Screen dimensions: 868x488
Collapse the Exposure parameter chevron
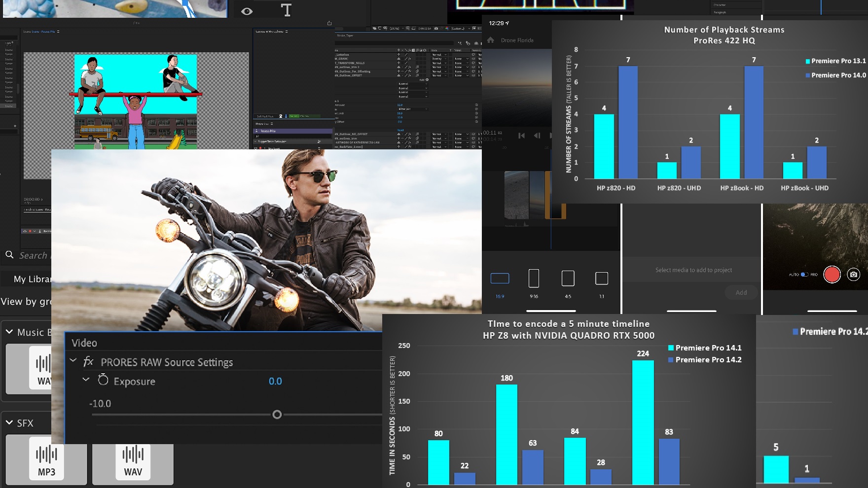[86, 380]
